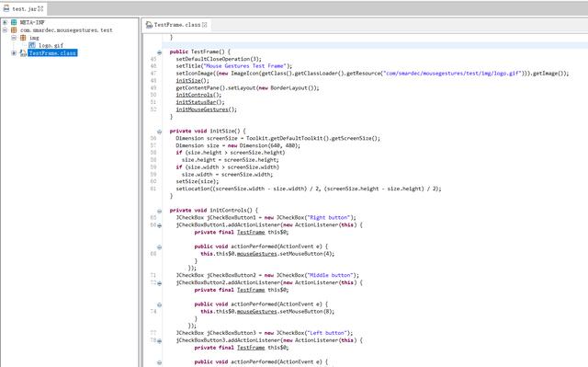Expand the TestFrame.class tree node
Viewport: 588px width, 367px height.
coord(14,53)
